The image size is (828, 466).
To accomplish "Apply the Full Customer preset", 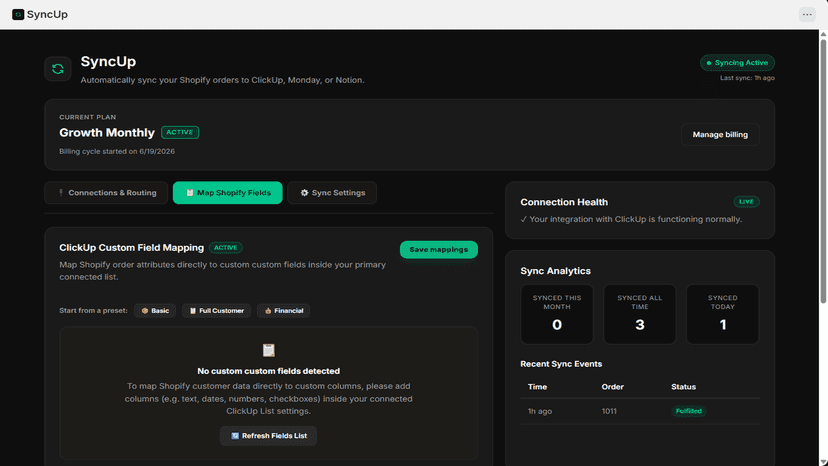I will tap(217, 311).
